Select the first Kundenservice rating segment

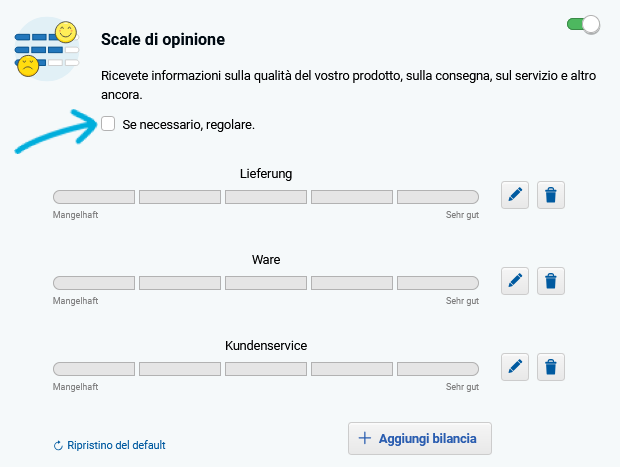point(94,369)
